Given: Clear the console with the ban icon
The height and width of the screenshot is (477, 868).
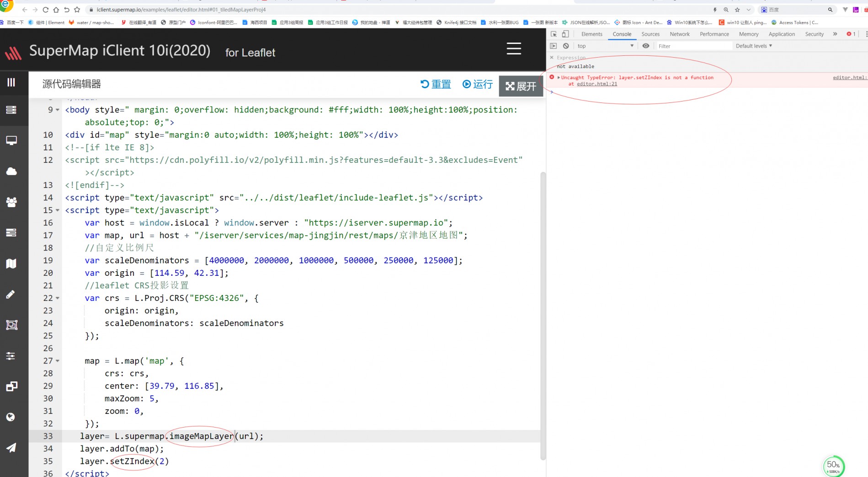Looking at the screenshot, I should [566, 46].
